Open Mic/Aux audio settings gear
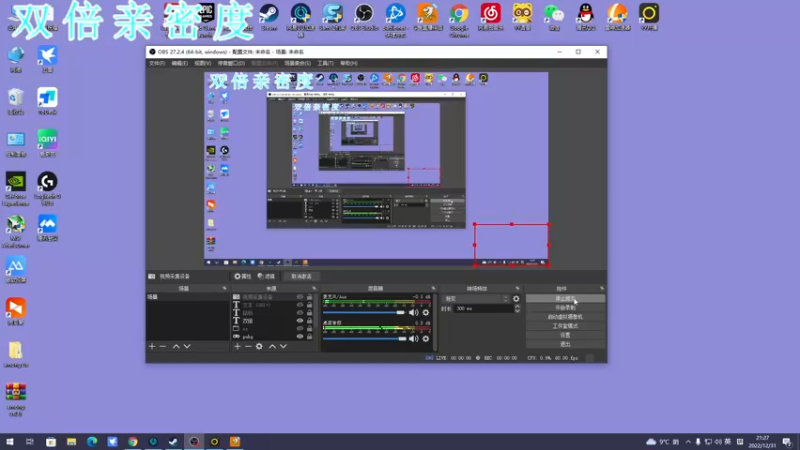This screenshot has height=450, width=800. (426, 312)
